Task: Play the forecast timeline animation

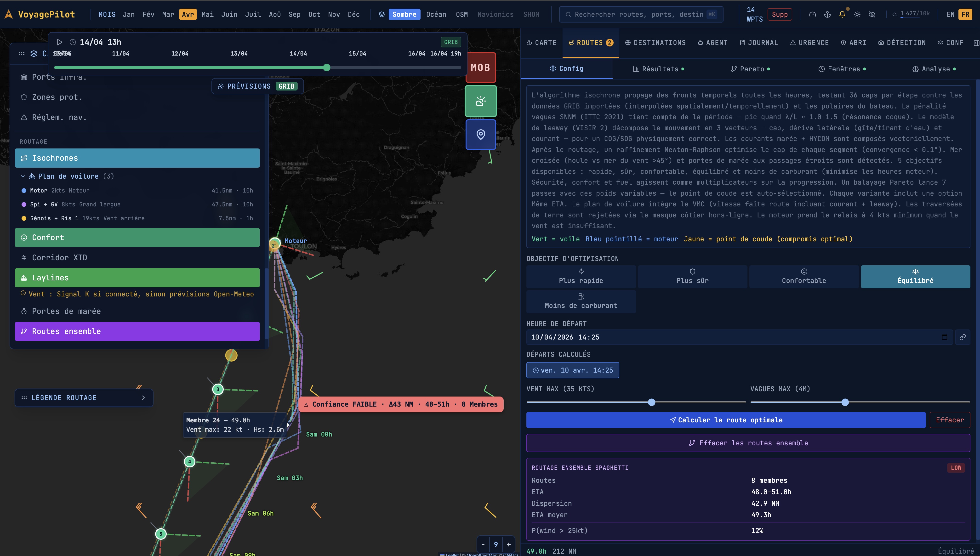Action: tap(60, 42)
